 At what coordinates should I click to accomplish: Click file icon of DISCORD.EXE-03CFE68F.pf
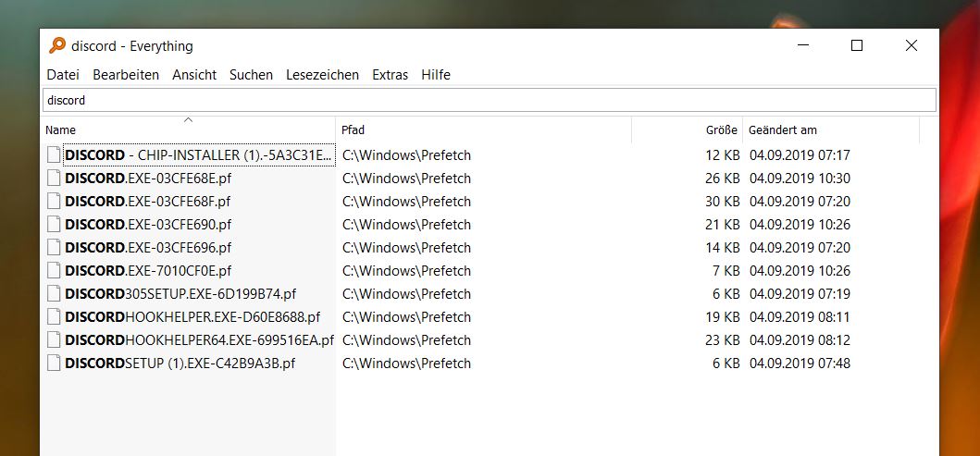pyautogui.click(x=55, y=201)
